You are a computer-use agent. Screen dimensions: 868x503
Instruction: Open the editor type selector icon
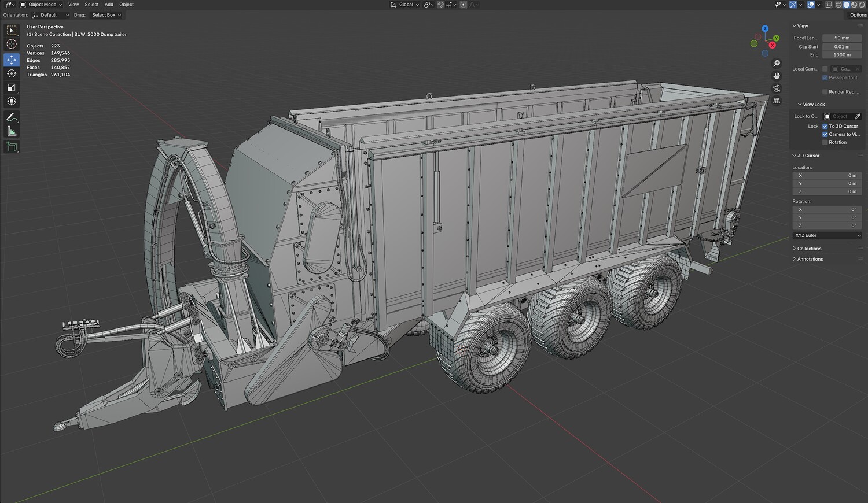9,5
